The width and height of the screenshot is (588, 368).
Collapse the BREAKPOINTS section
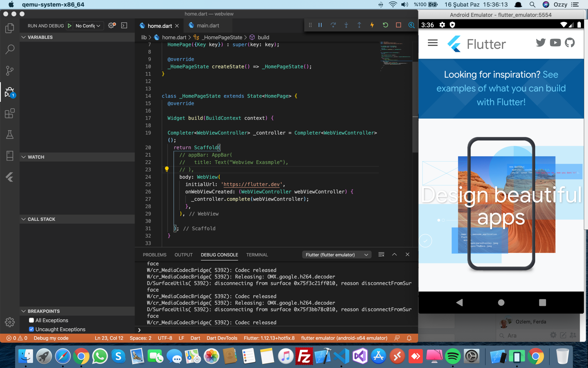click(77, 311)
